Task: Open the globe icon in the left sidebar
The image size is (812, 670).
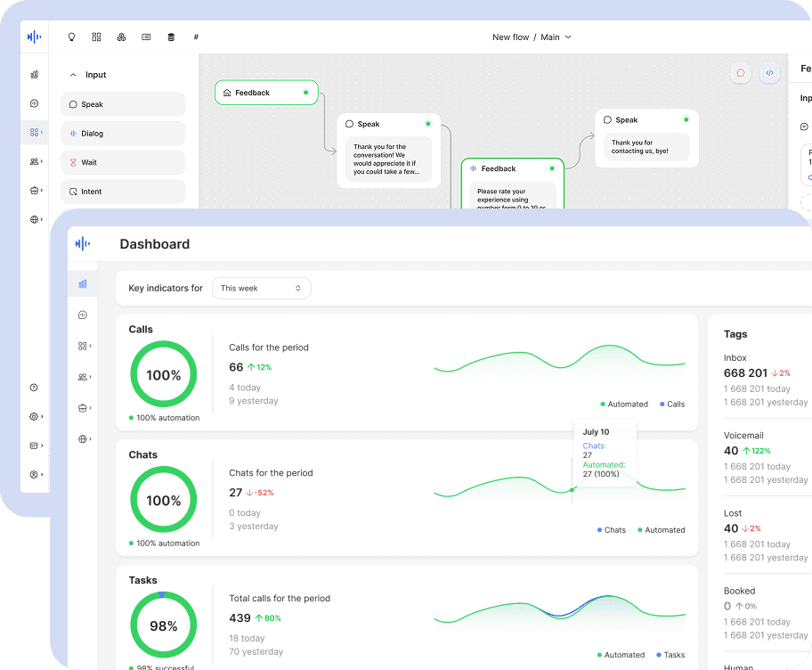Action: click(x=36, y=219)
